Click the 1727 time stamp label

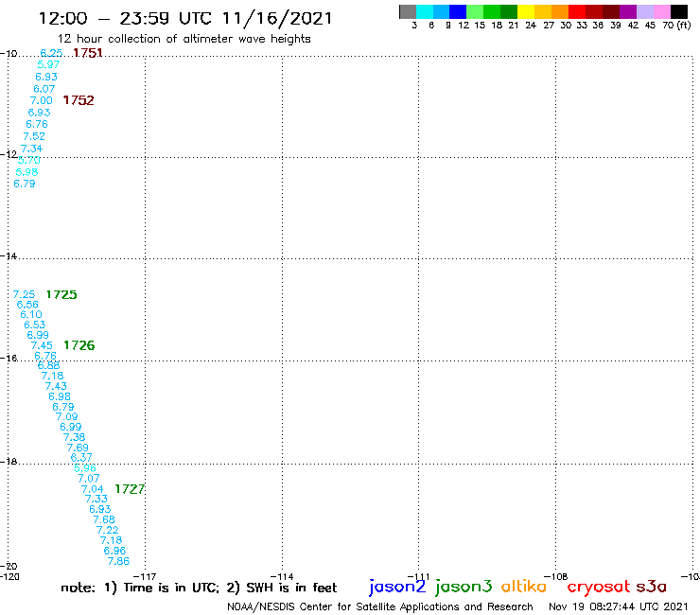130,489
